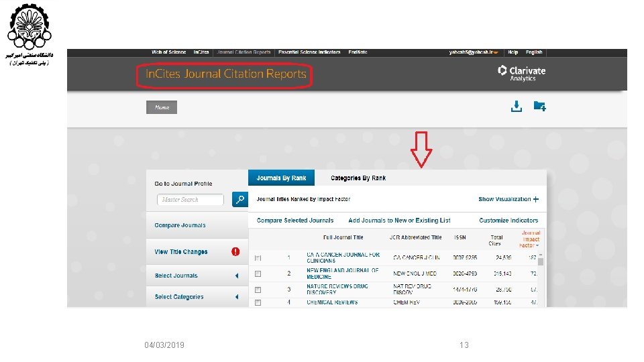Image resolution: width=644 pixels, height=362 pixels.
Task: Click the red alert icon beside View Title Changes
Action: [235, 251]
